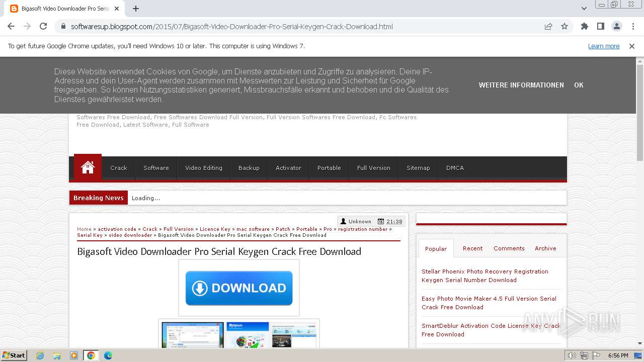This screenshot has width=644, height=362.
Task: Open the software screenshots thumbnail
Action: coord(239,335)
